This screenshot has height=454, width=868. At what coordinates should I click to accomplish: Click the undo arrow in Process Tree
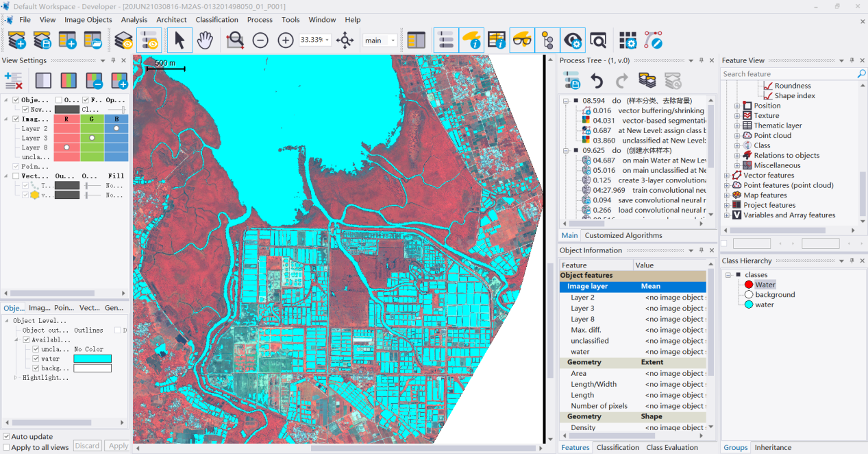pos(597,81)
